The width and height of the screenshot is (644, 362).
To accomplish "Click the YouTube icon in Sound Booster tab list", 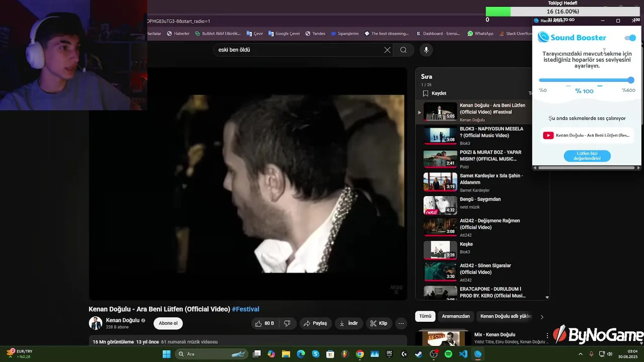I will pos(548,135).
